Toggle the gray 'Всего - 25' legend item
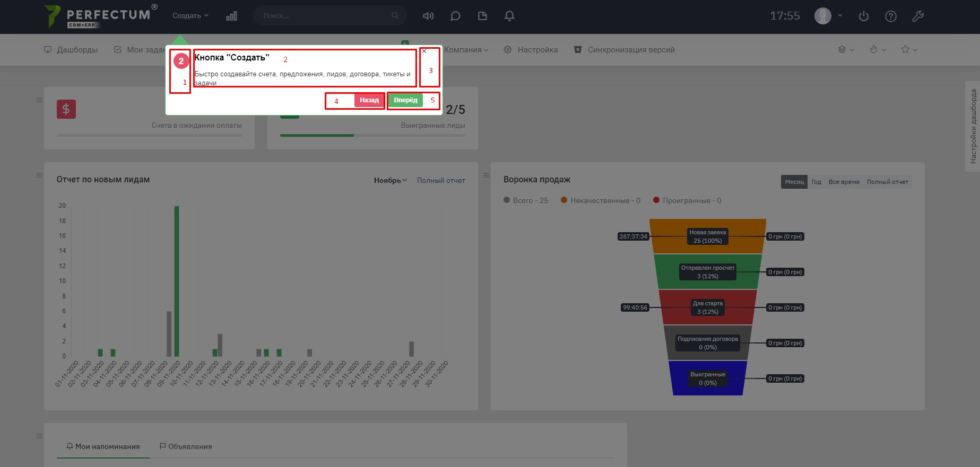This screenshot has height=467, width=980. (x=526, y=200)
